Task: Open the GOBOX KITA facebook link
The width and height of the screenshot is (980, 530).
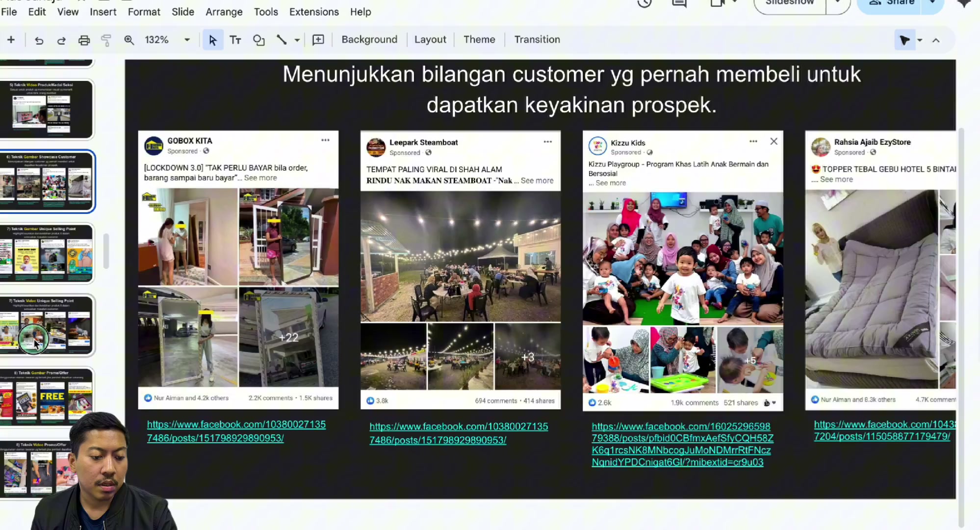Action: [236, 431]
